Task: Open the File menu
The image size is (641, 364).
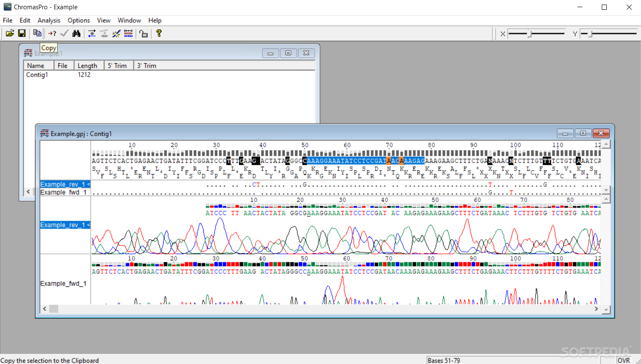Action: 8,20
